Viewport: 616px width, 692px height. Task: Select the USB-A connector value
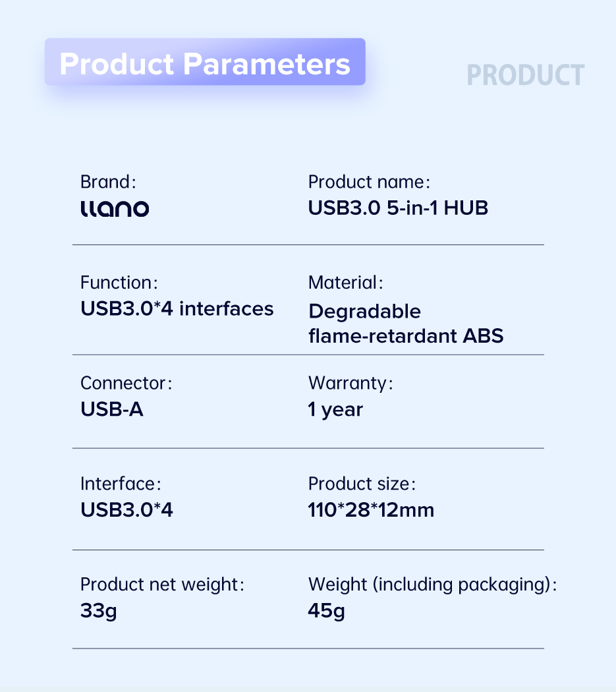click(x=111, y=409)
